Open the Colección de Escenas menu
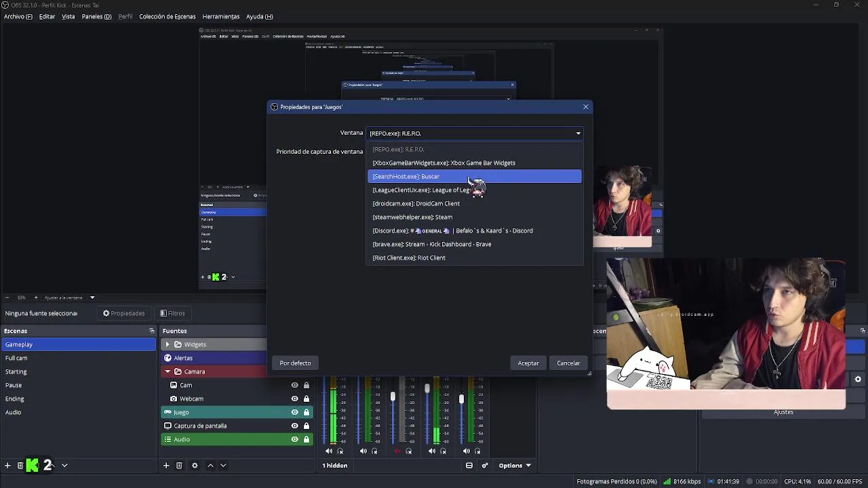868x488 pixels. tap(167, 16)
